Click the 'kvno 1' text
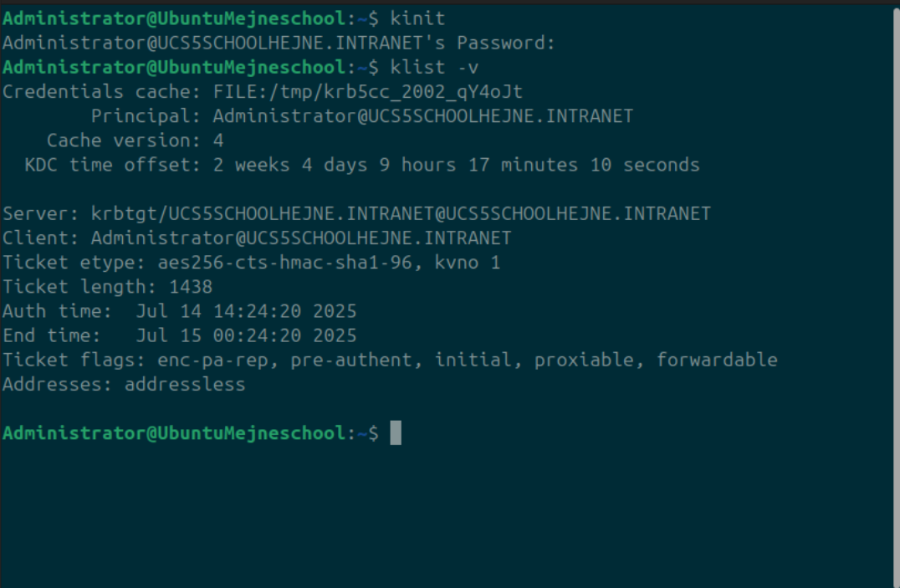The image size is (900, 588). (x=468, y=263)
